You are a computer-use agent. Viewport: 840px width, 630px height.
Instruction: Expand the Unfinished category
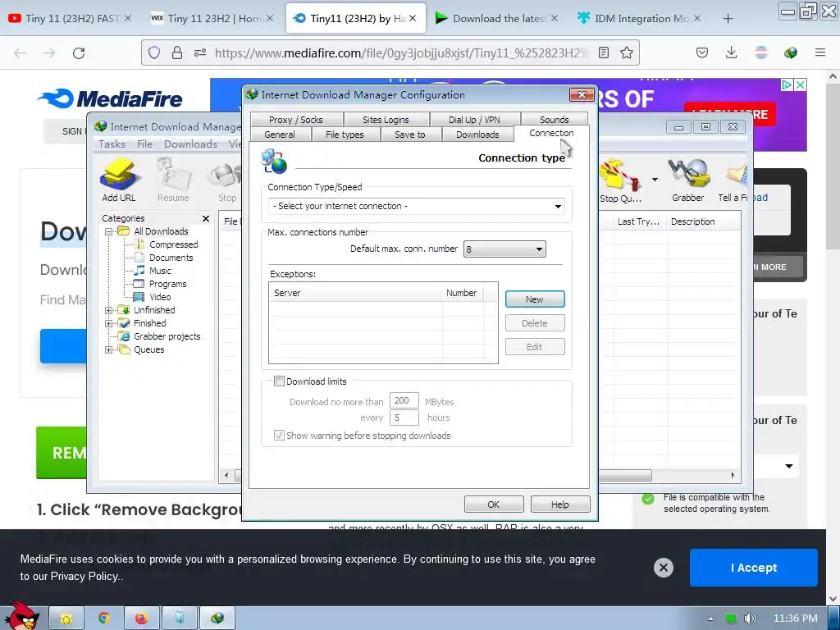coord(109,310)
